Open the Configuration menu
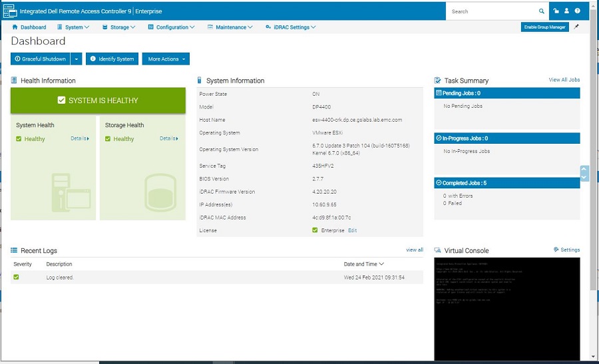599x364 pixels. pos(171,27)
